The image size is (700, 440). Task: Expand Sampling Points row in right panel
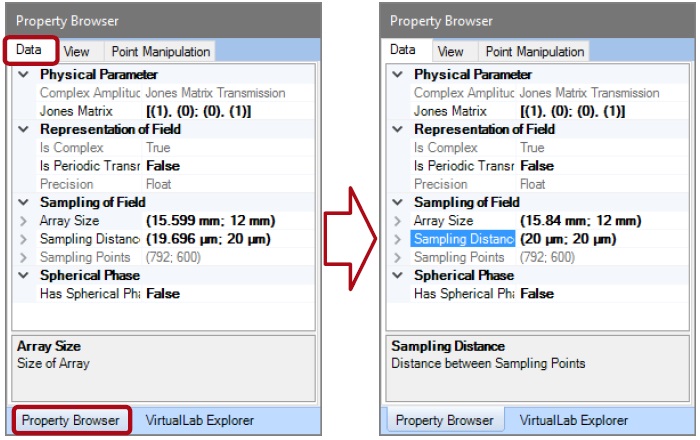click(398, 257)
